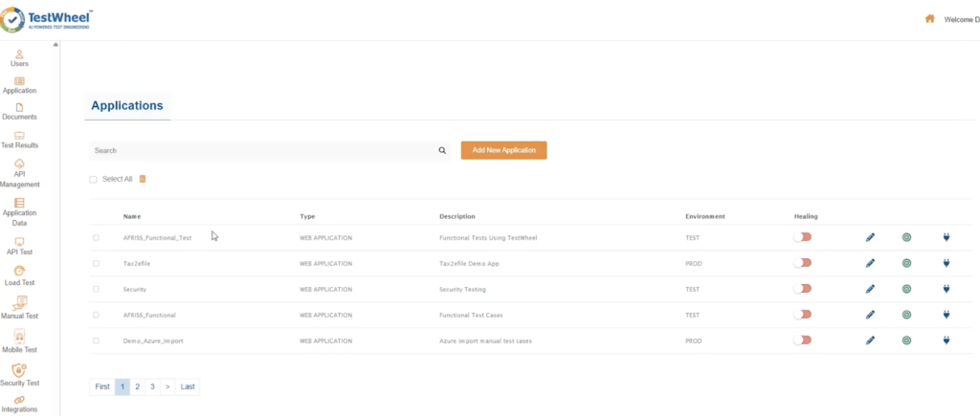Click the Add New Application button
Viewport: 980px width, 416px height.
(x=503, y=151)
